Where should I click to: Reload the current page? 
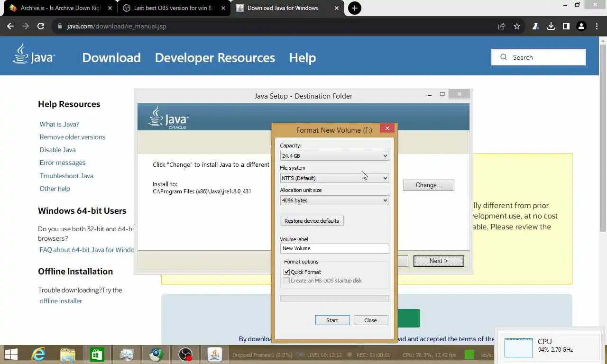click(x=41, y=27)
